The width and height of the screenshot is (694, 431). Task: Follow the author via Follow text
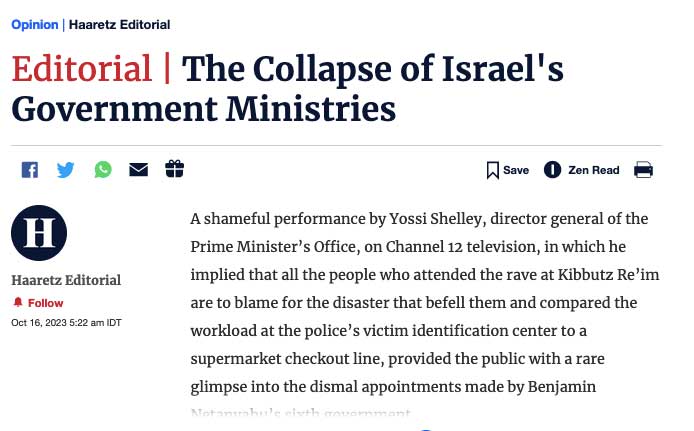(x=46, y=303)
